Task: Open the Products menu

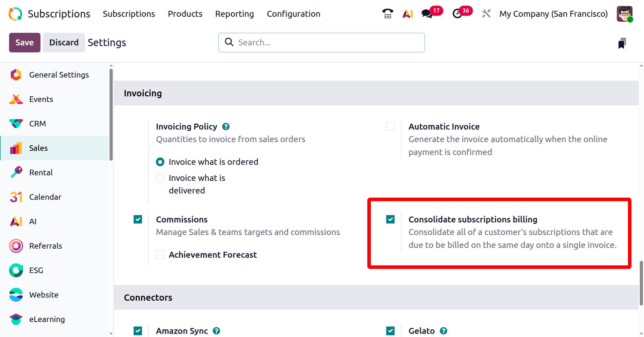Action: (x=185, y=14)
